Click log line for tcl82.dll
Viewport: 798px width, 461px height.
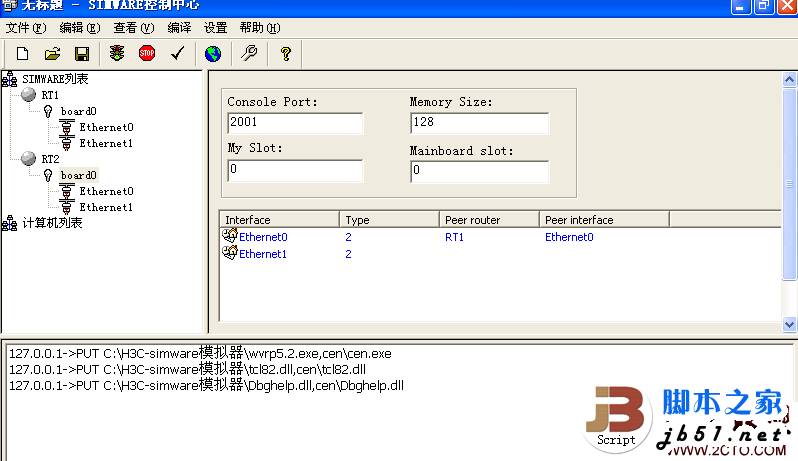click(187, 369)
